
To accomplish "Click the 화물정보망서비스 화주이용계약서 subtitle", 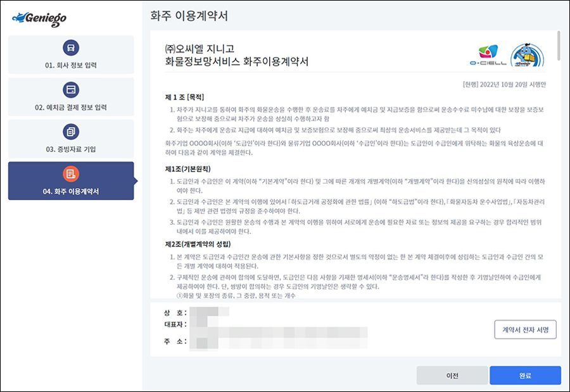I will [x=237, y=61].
